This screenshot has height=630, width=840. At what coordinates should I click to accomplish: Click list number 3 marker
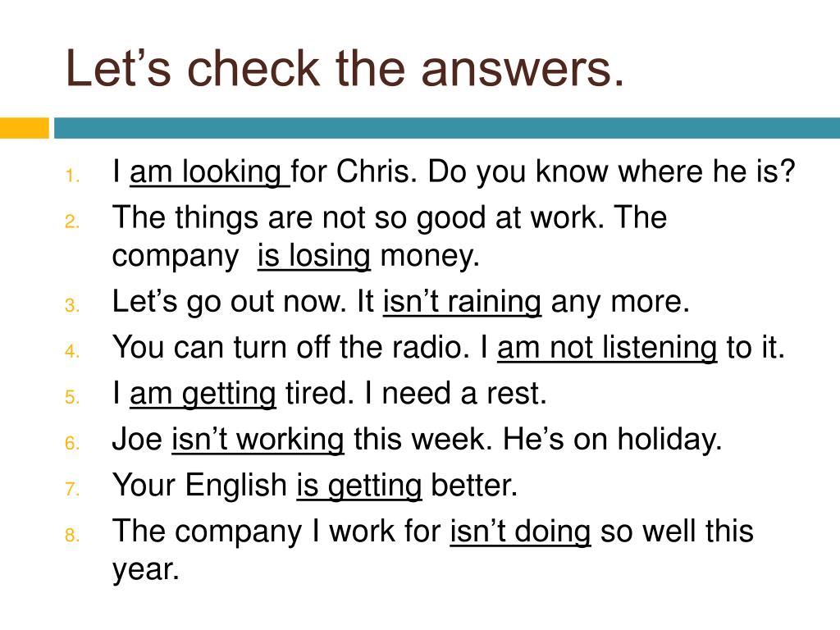click(x=72, y=305)
